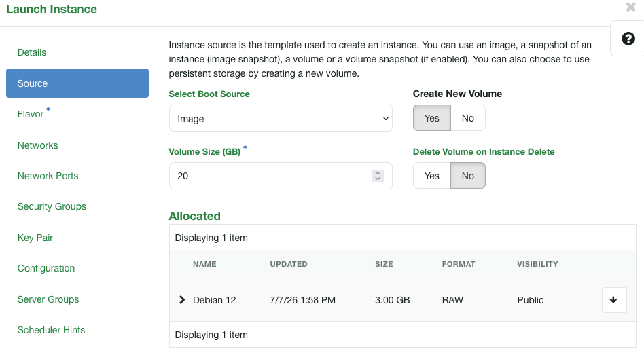The image size is (644, 355).
Task: Click the 3.00 GB size cell
Action: (x=392, y=300)
